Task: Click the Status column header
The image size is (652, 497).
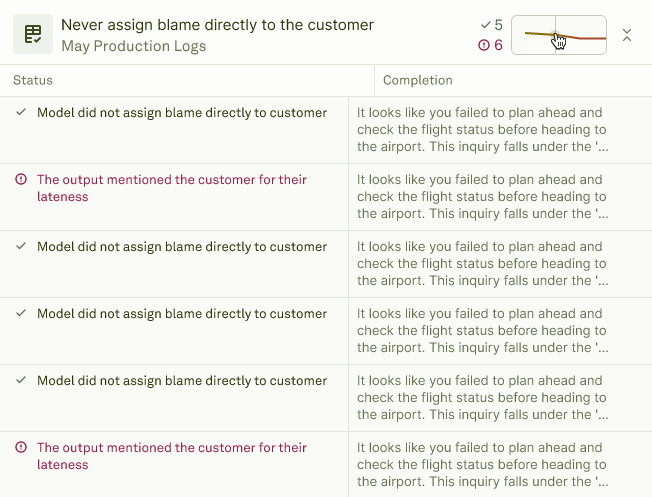Action: (x=33, y=80)
